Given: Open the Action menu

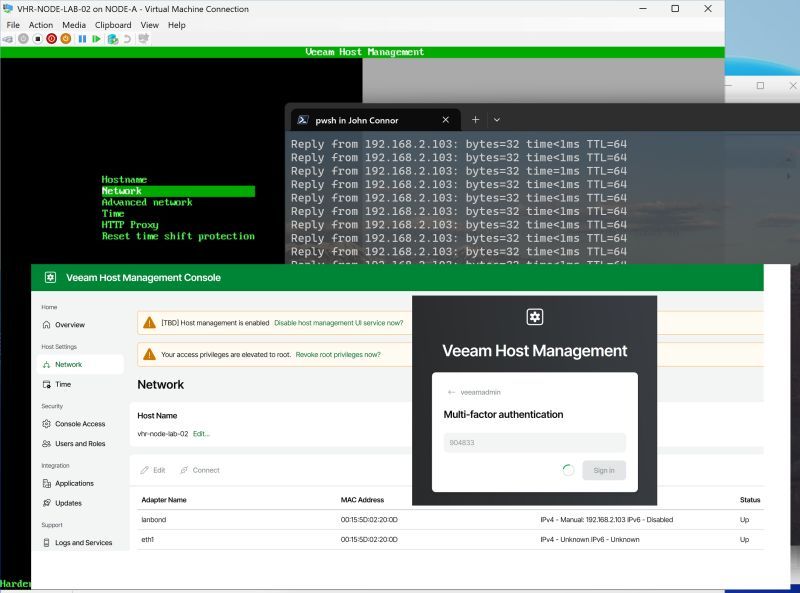Looking at the screenshot, I should click(41, 24).
